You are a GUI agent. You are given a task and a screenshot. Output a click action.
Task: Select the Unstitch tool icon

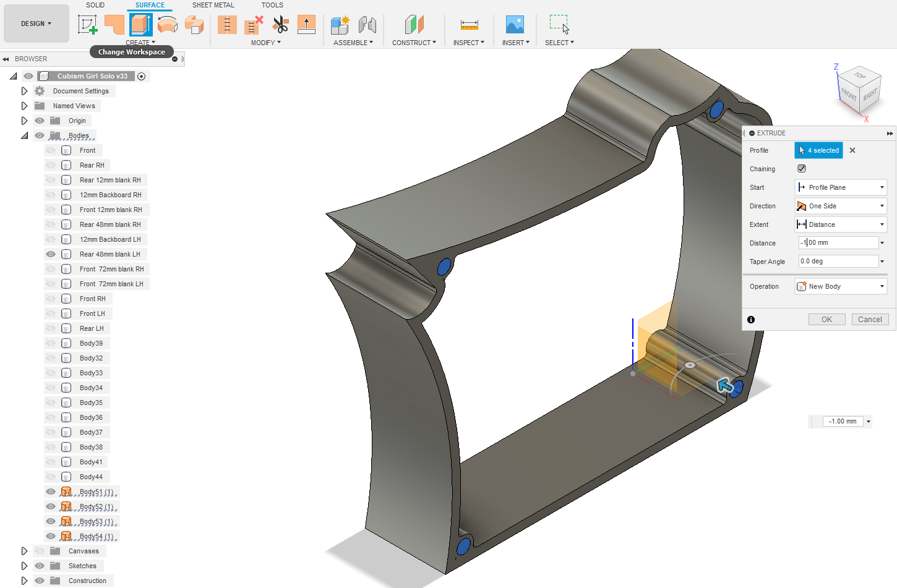(254, 25)
